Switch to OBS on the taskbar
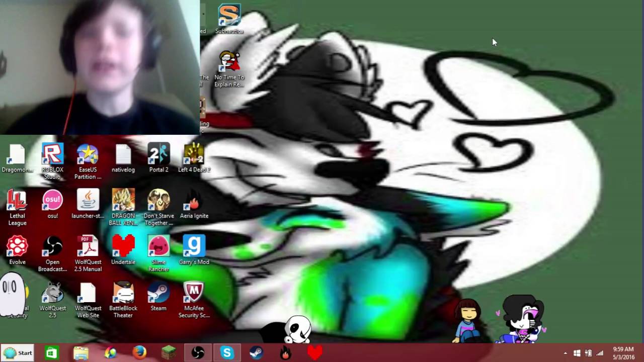Screen dimensions: 644x362 [198, 353]
